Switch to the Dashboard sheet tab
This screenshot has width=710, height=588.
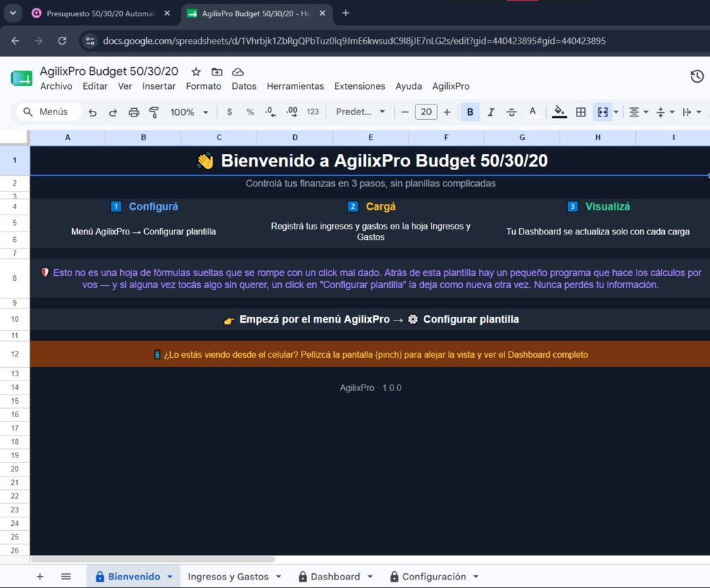click(x=335, y=577)
